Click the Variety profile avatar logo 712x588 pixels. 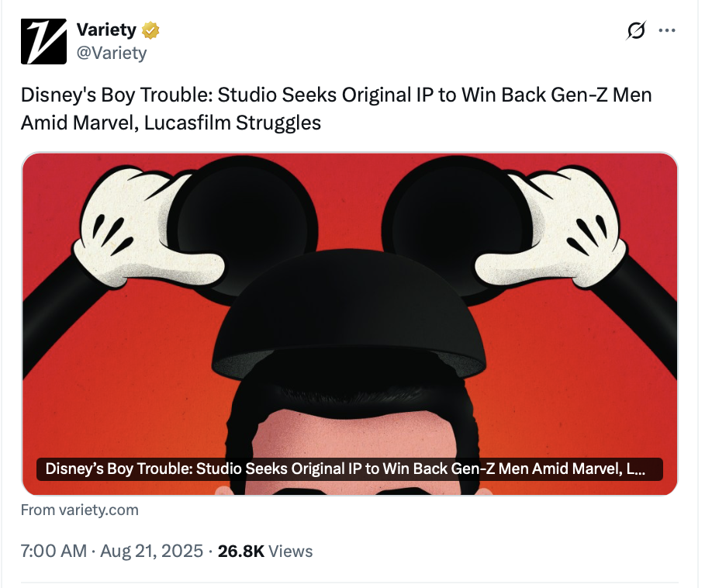point(44,41)
